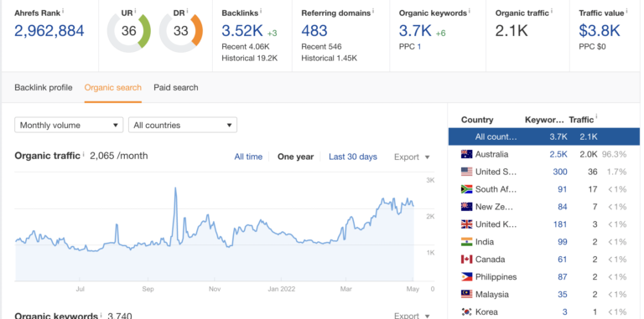
Task: Click the DR info icon
Action: [187, 11]
